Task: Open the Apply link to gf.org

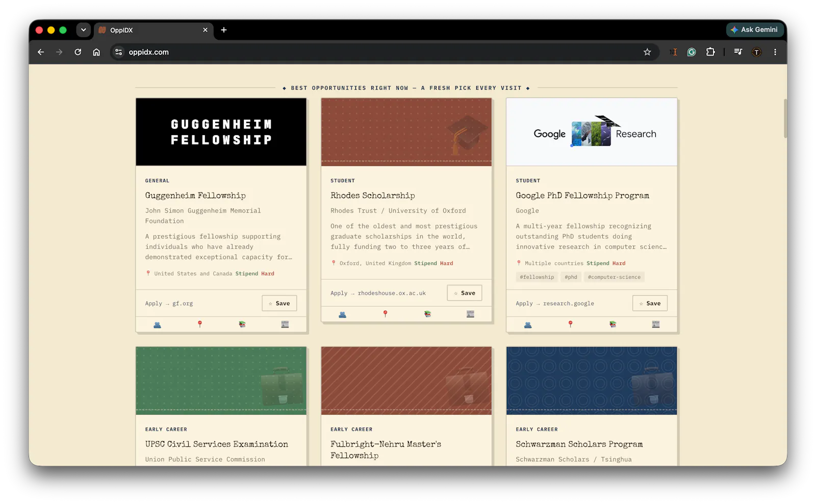Action: click(x=169, y=304)
